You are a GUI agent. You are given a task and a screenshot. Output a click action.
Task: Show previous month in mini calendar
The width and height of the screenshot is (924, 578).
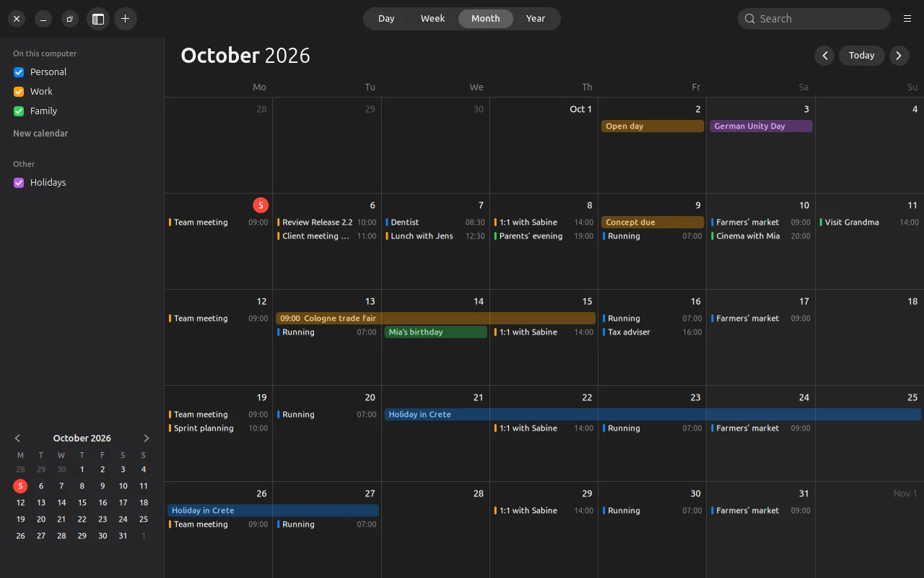click(18, 439)
